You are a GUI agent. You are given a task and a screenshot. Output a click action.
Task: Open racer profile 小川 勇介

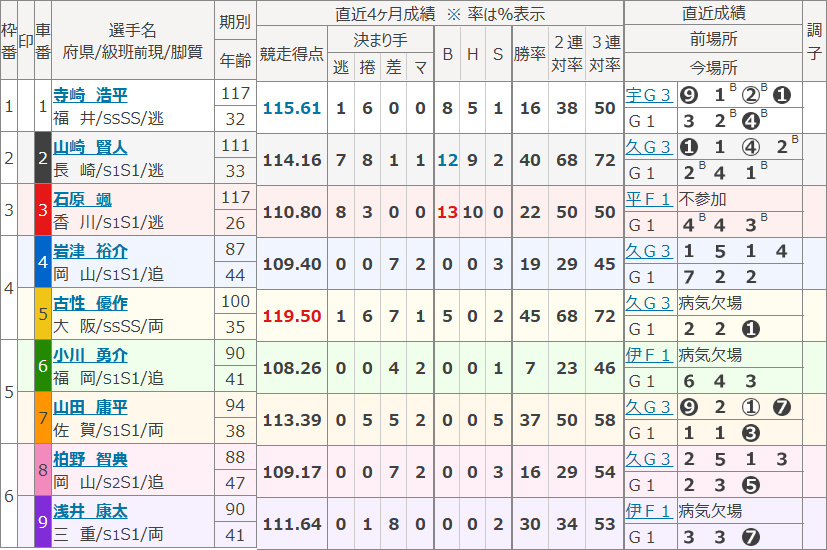(x=90, y=355)
